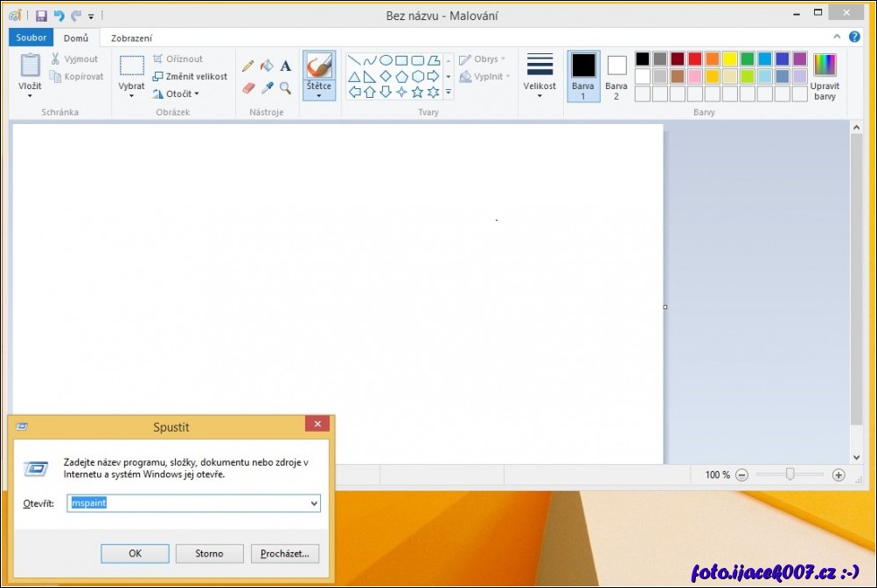Select the Pencil tool
The image size is (877, 588).
(248, 66)
